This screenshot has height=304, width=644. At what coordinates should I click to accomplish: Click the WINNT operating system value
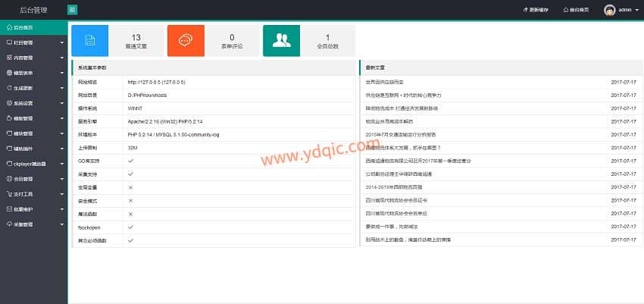tap(135, 108)
